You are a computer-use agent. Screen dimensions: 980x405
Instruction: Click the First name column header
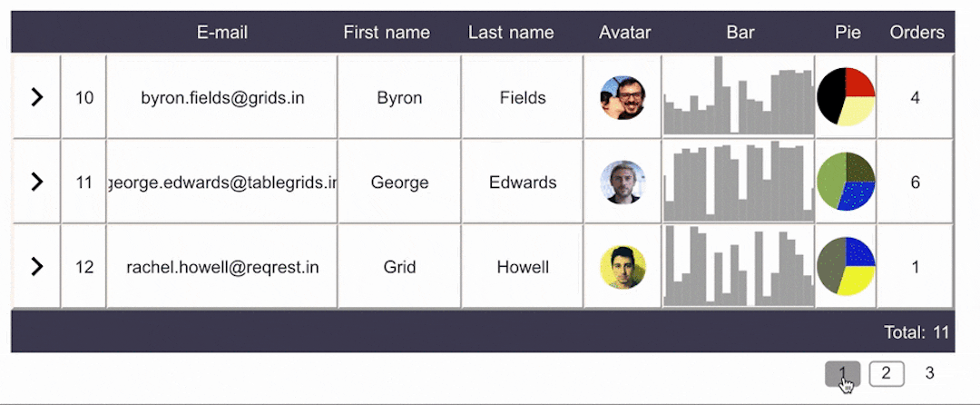pyautogui.click(x=387, y=33)
